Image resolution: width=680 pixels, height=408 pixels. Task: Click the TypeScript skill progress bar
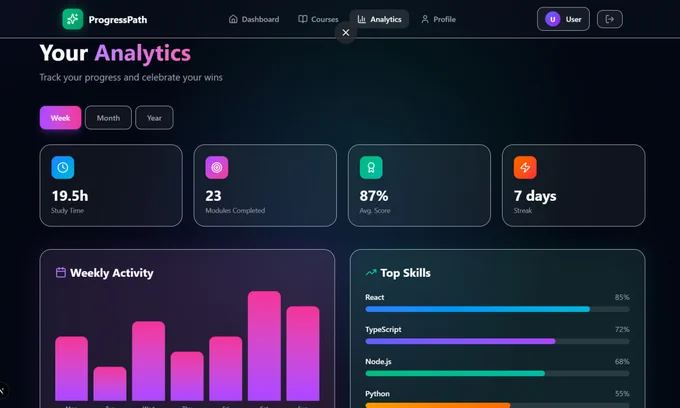click(x=497, y=341)
